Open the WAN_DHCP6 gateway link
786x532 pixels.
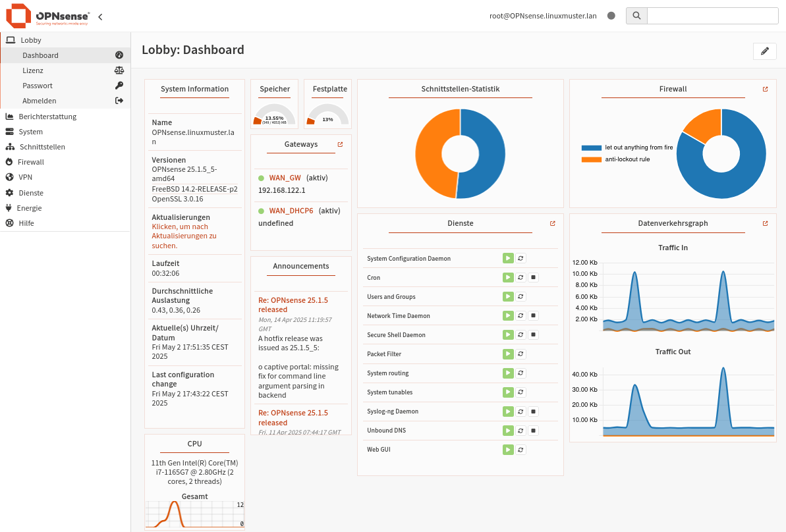point(291,211)
